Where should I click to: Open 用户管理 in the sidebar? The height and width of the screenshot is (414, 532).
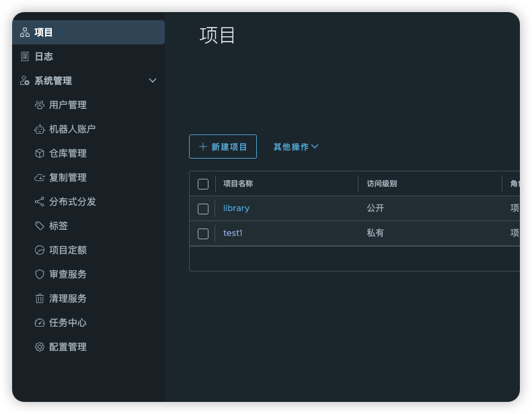coord(68,105)
